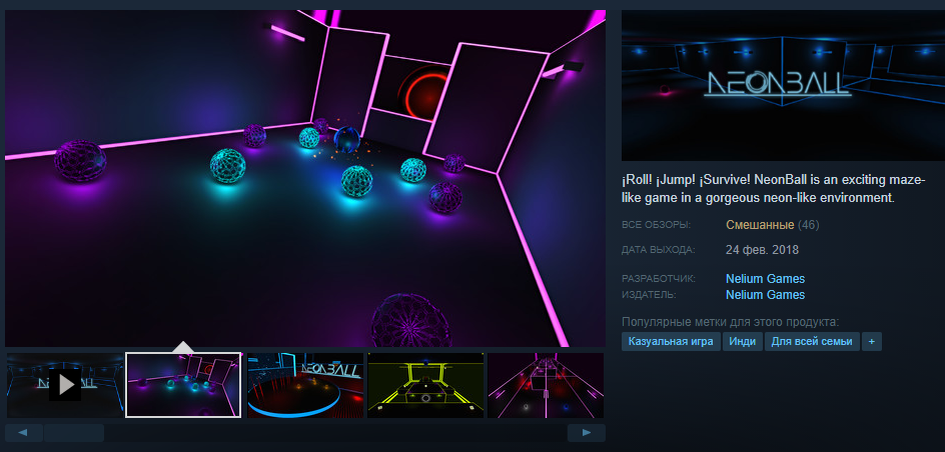This screenshot has height=452, width=945.
Task: Open developer Nelium Games link
Action: (765, 279)
